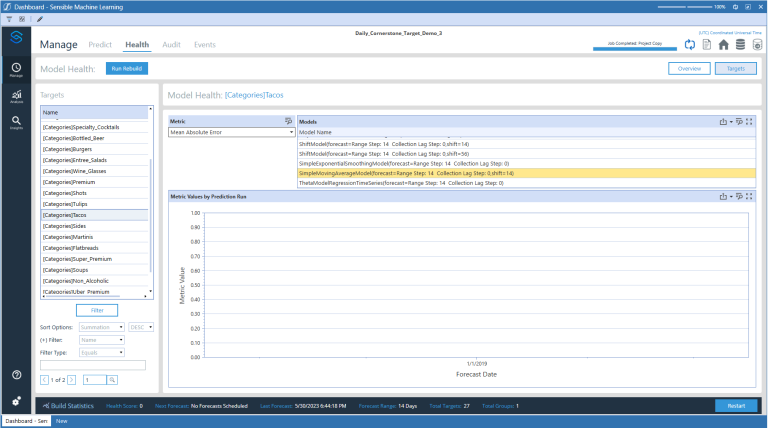Click the filter funnel icon in the toolbar
This screenshot has width=768, height=428.
[x=9, y=19]
